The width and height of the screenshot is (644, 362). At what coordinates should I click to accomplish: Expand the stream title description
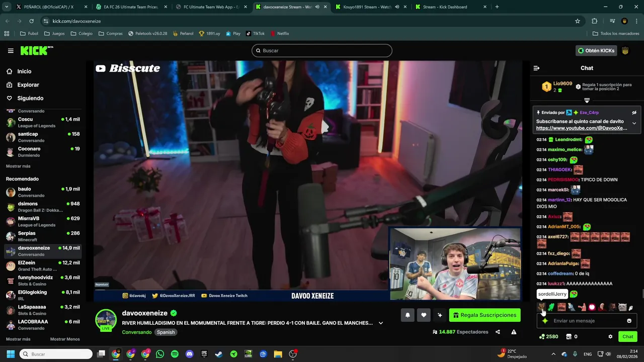(381, 323)
